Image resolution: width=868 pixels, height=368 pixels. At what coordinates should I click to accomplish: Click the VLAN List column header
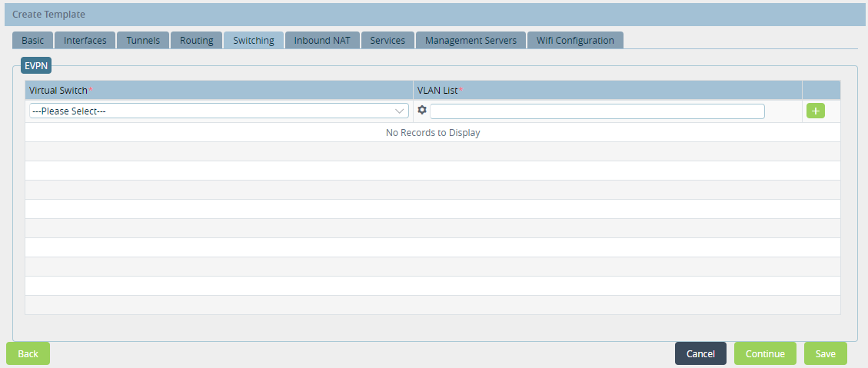(x=607, y=91)
